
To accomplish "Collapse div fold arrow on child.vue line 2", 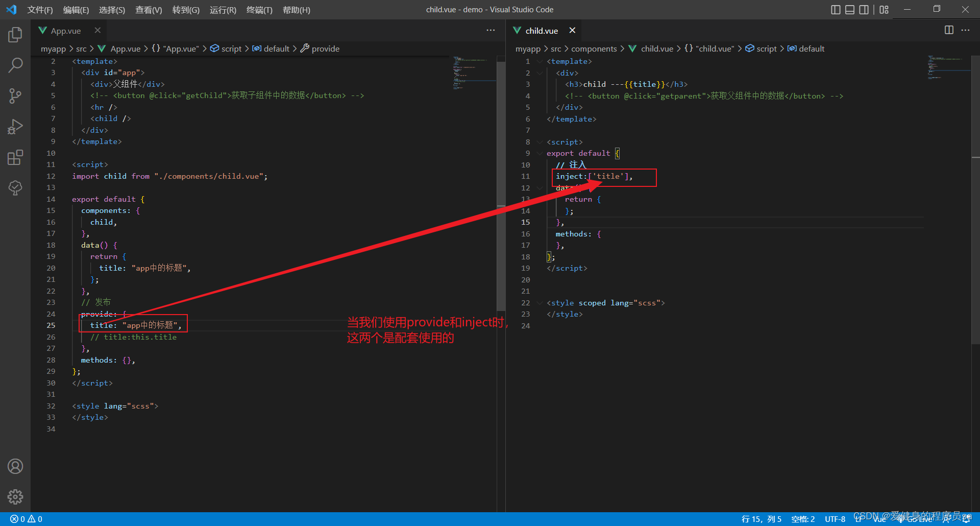I will pos(540,73).
